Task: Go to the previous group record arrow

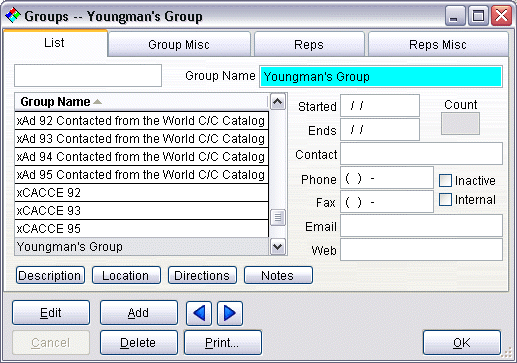Action: 199,313
